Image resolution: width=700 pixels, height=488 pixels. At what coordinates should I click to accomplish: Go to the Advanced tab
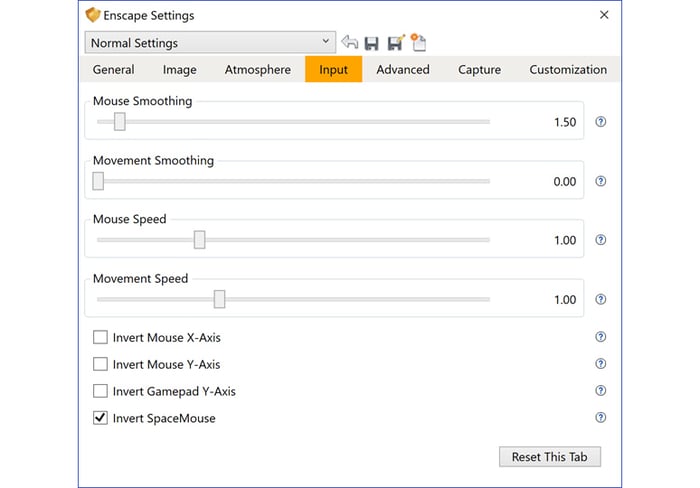pos(403,69)
